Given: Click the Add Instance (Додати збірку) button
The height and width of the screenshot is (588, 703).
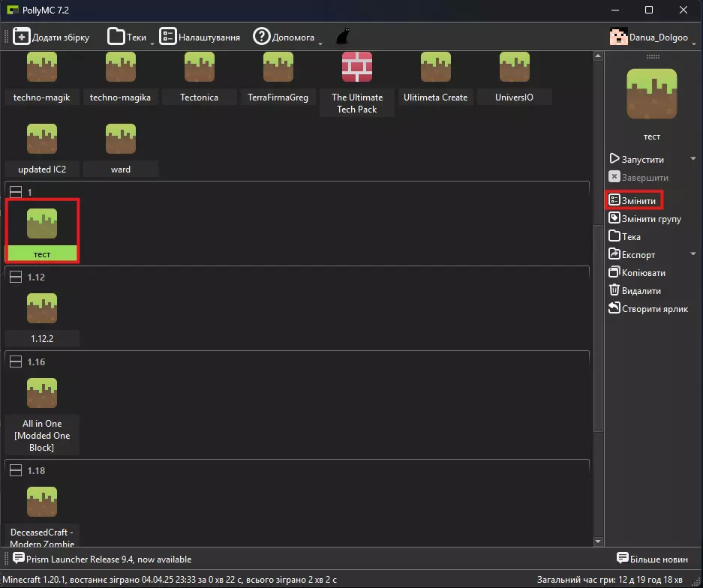Looking at the screenshot, I should (51, 37).
